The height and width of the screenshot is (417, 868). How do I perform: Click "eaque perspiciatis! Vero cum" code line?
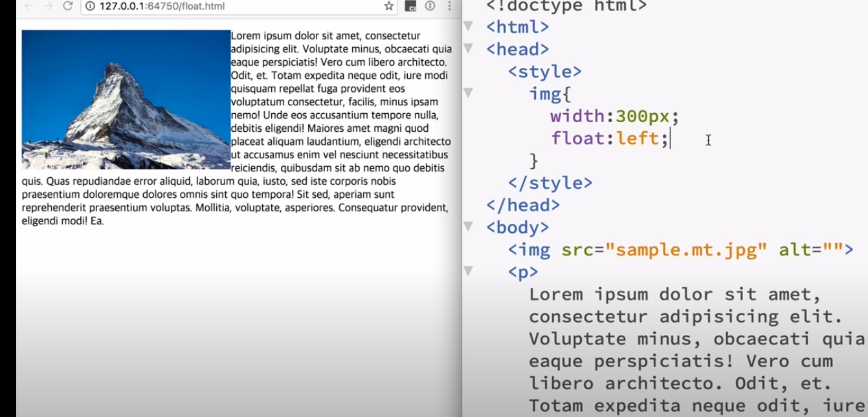[x=681, y=361]
